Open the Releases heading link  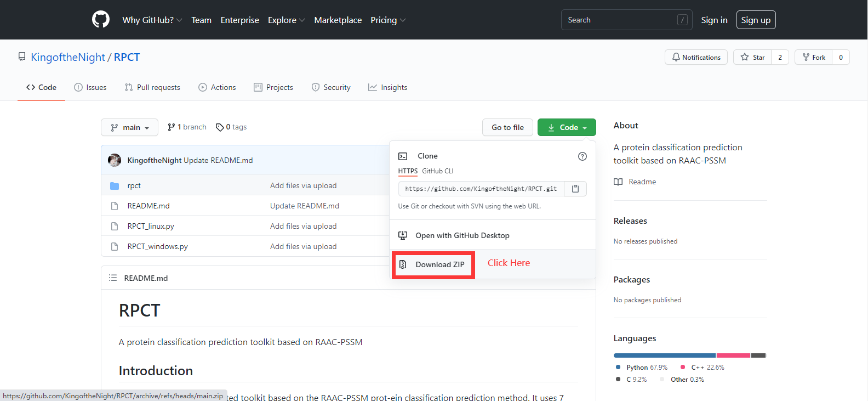pos(630,221)
